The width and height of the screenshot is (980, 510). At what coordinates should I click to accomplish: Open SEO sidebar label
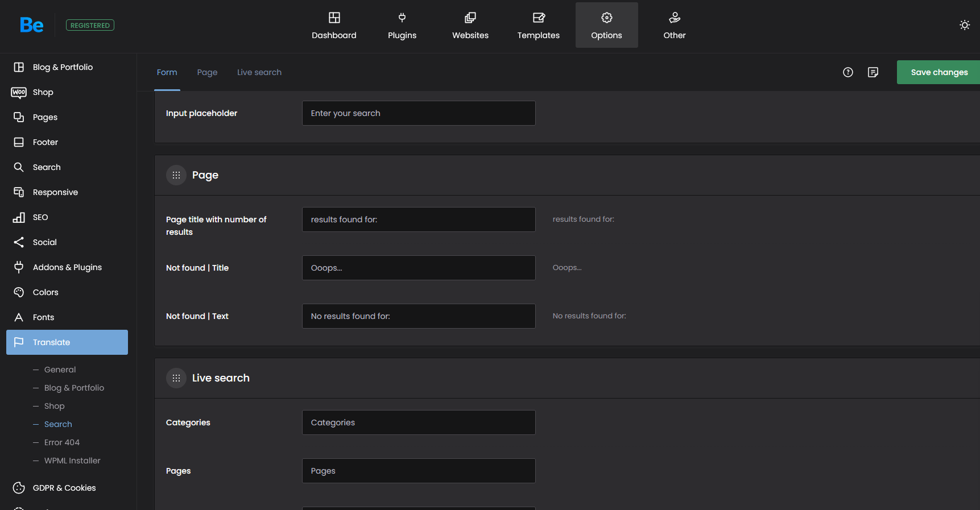pos(40,217)
